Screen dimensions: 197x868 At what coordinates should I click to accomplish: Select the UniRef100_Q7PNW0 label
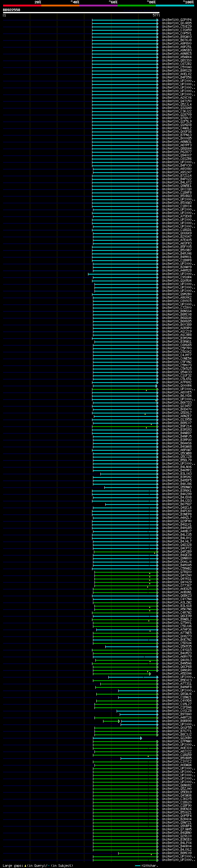pos(177,741)
